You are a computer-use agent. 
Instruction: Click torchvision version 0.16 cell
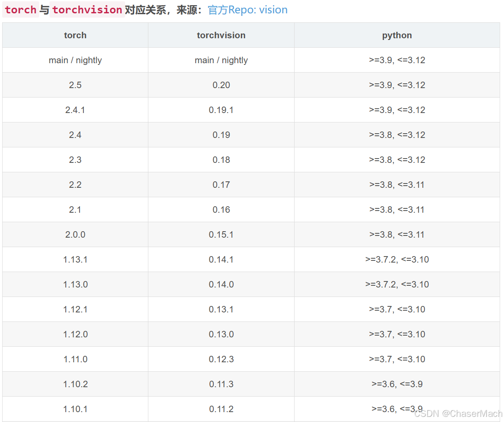[x=221, y=210]
